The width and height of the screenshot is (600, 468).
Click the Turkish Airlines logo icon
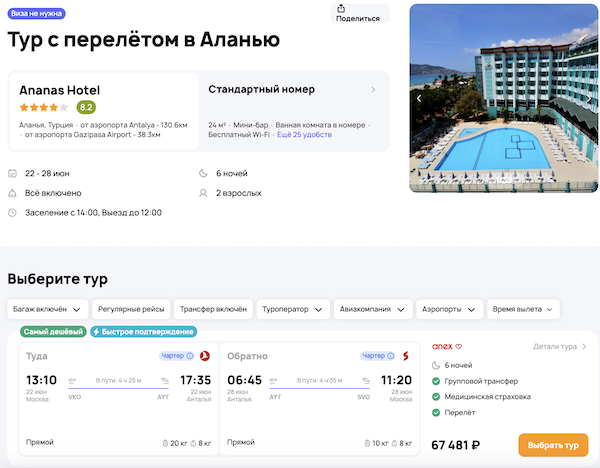click(x=204, y=355)
